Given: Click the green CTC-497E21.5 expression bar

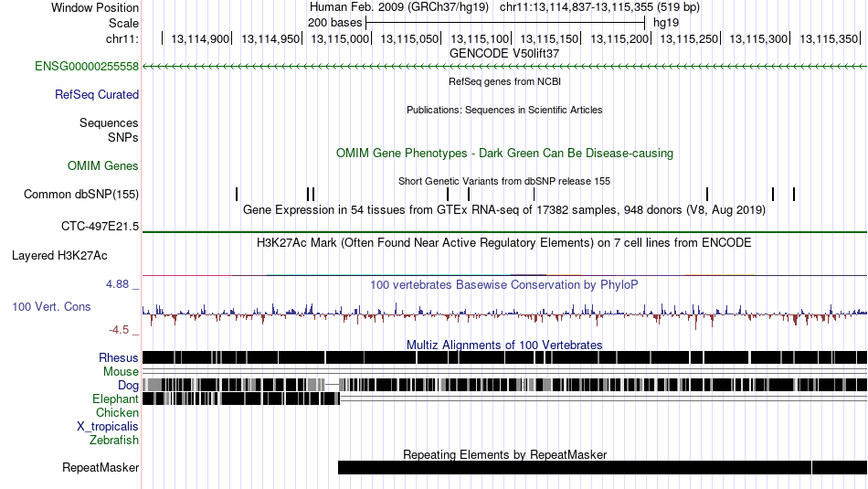Looking at the screenshot, I should (x=504, y=231).
